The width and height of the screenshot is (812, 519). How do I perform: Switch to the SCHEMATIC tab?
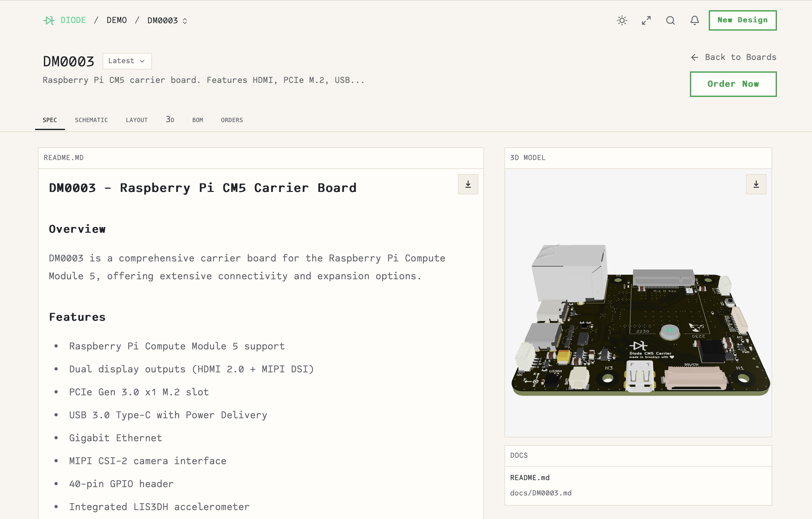tap(91, 120)
